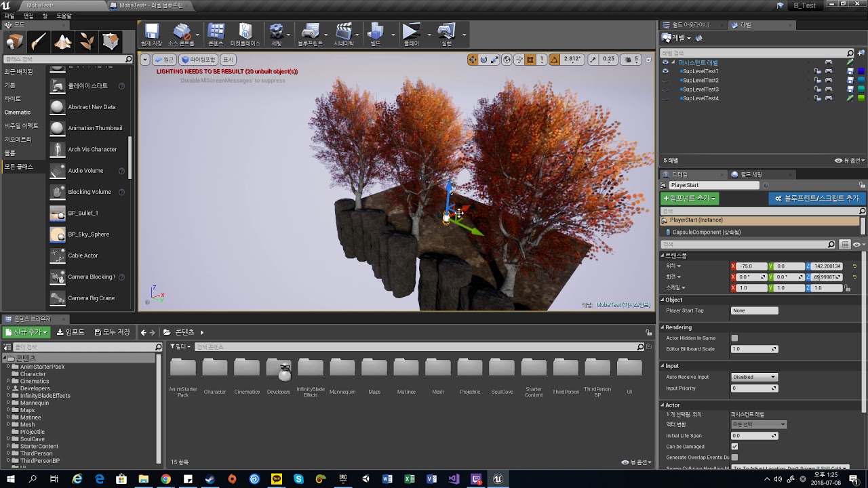
Task: Enable Actor Hidden In Game checkbox
Action: tap(734, 338)
